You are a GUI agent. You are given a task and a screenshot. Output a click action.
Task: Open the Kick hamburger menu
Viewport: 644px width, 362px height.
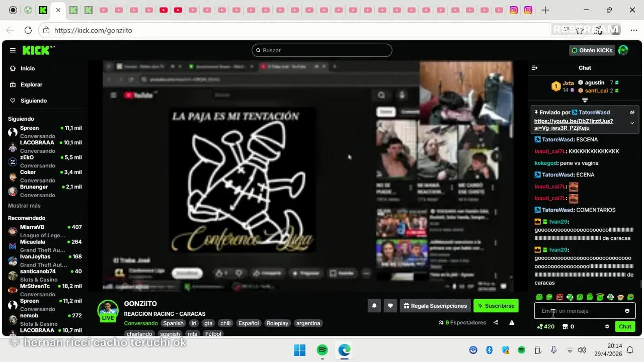[x=13, y=50]
